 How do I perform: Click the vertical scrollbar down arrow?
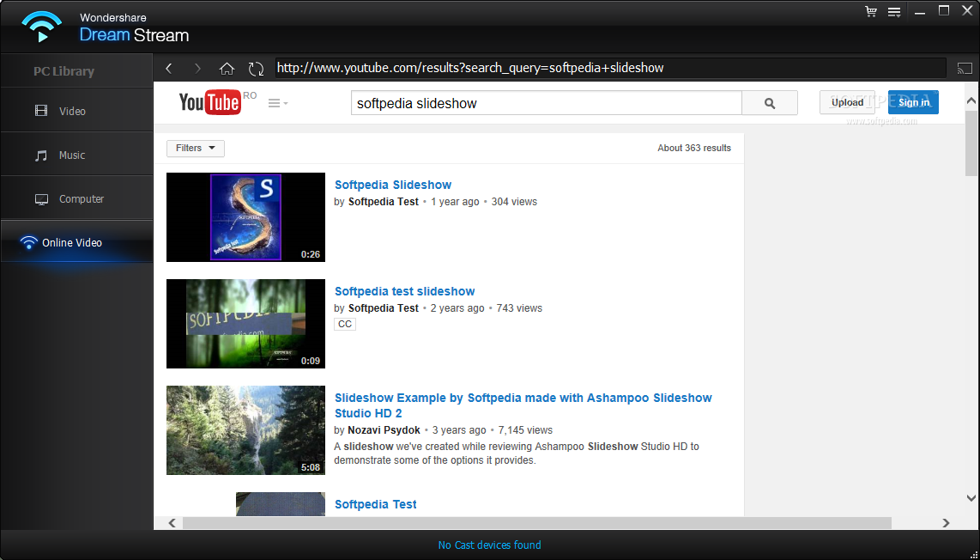pos(971,498)
